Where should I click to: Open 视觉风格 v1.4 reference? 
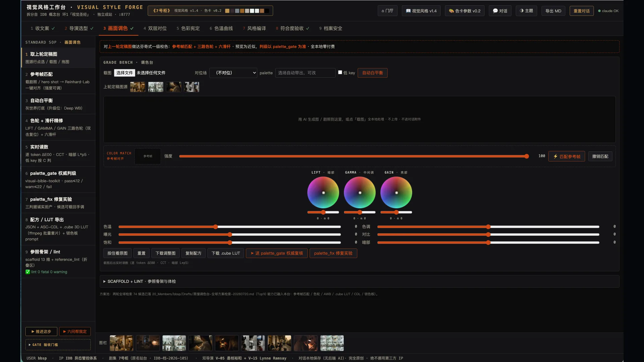(421, 11)
